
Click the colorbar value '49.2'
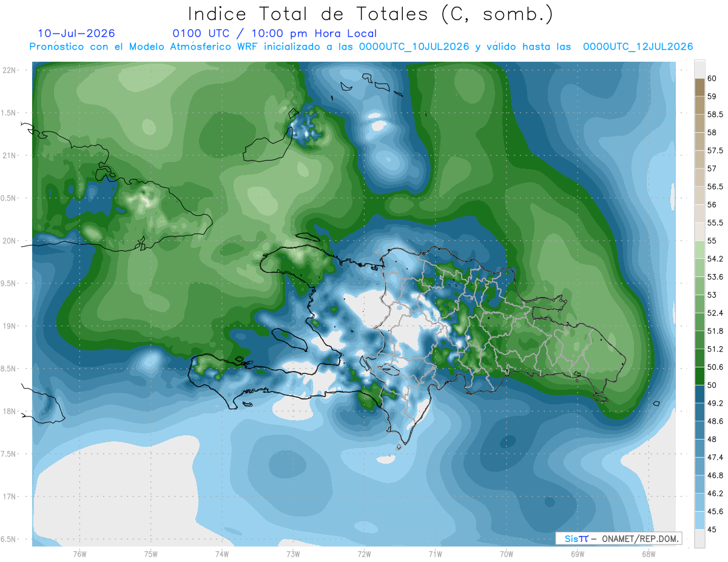coord(715,404)
